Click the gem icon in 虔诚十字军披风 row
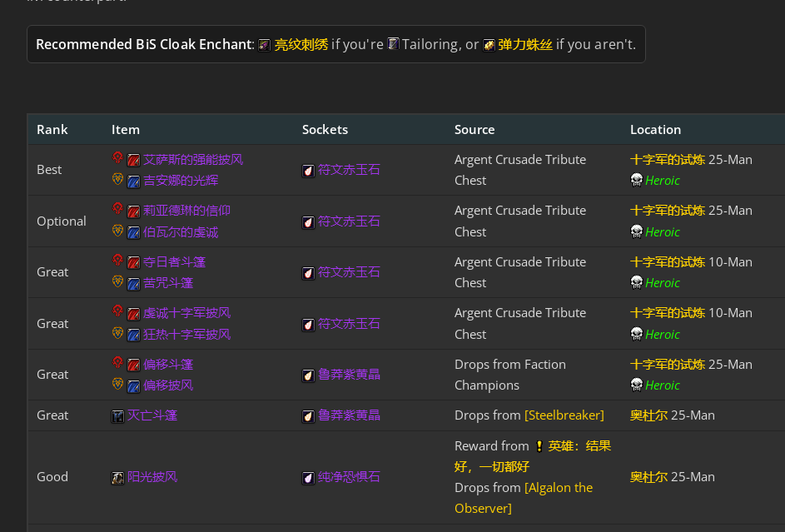 click(x=308, y=325)
